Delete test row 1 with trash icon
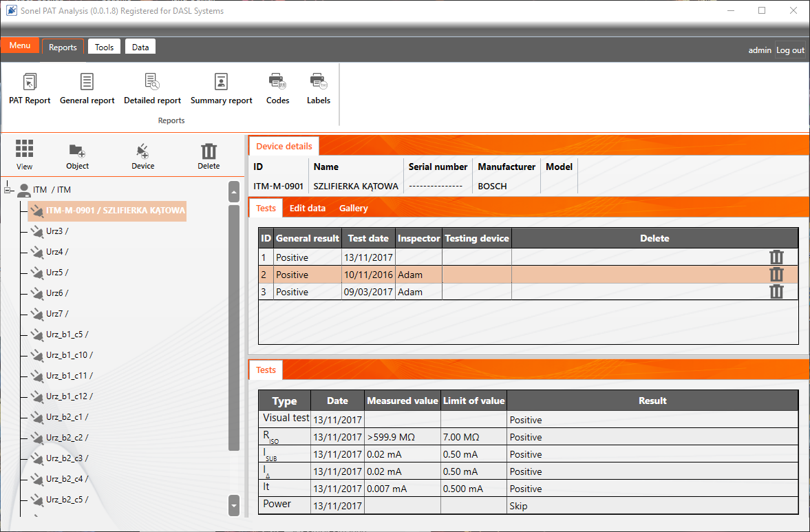The height and width of the screenshot is (532, 810). [x=776, y=257]
